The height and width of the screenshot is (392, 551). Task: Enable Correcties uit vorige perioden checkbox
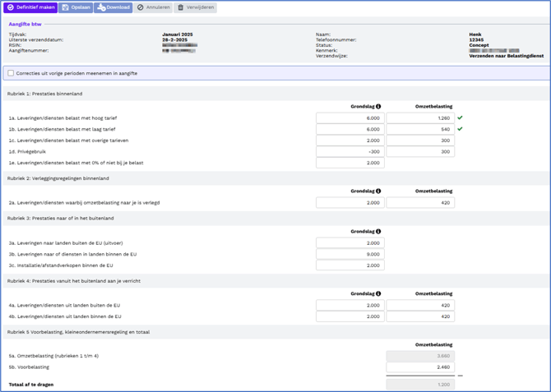click(11, 73)
